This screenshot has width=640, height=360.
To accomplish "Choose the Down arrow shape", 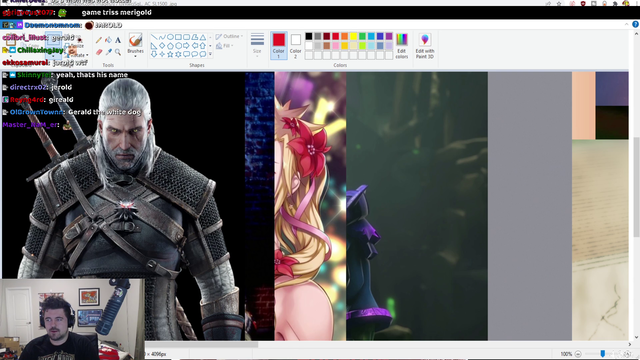I will (154, 54).
